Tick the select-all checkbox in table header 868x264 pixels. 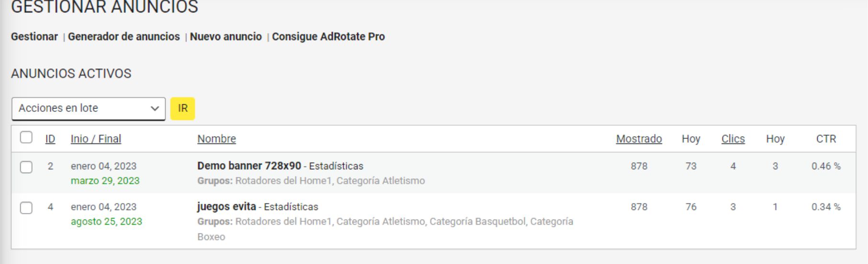[26, 138]
